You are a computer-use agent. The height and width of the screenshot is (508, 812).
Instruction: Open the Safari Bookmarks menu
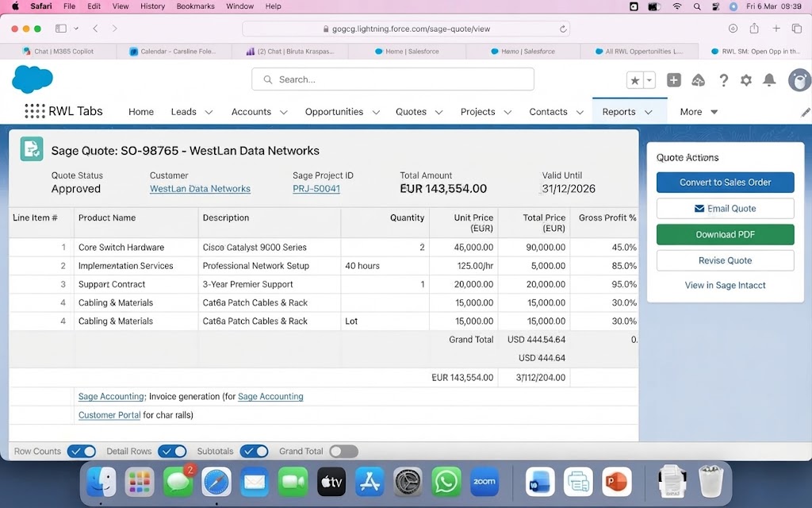195,6
